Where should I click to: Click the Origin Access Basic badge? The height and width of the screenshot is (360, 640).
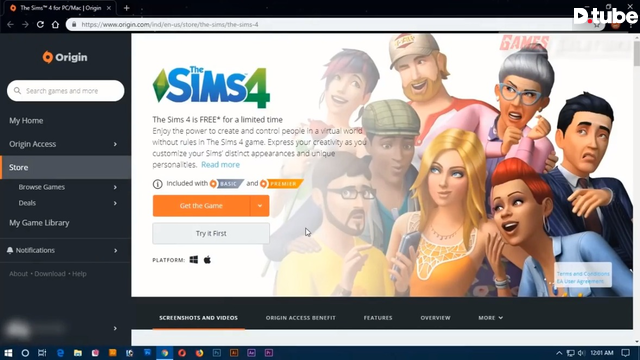click(227, 184)
